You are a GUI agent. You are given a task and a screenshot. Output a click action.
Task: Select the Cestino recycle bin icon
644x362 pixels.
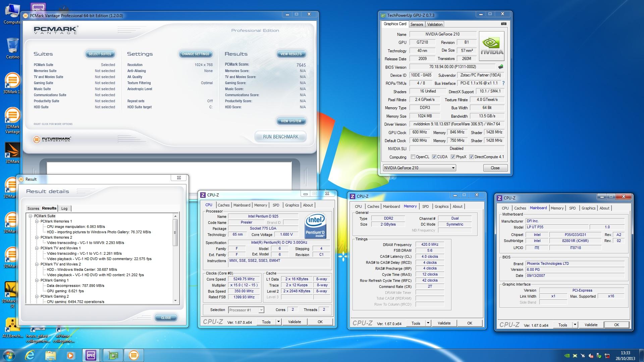[x=12, y=48]
